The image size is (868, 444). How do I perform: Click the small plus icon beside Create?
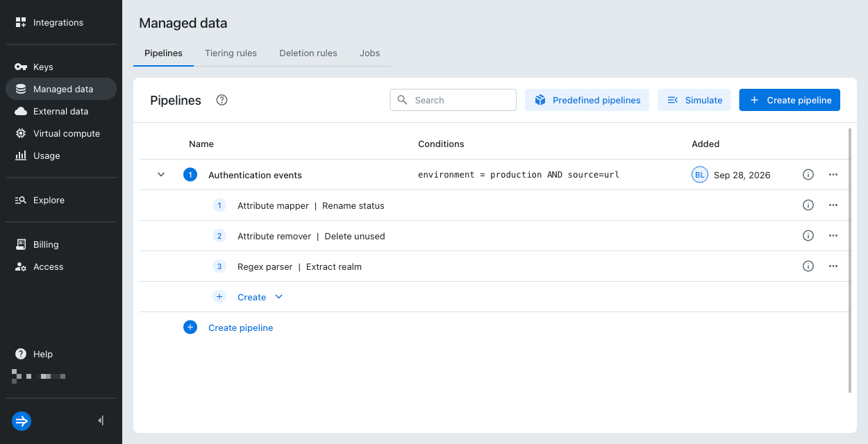point(219,297)
